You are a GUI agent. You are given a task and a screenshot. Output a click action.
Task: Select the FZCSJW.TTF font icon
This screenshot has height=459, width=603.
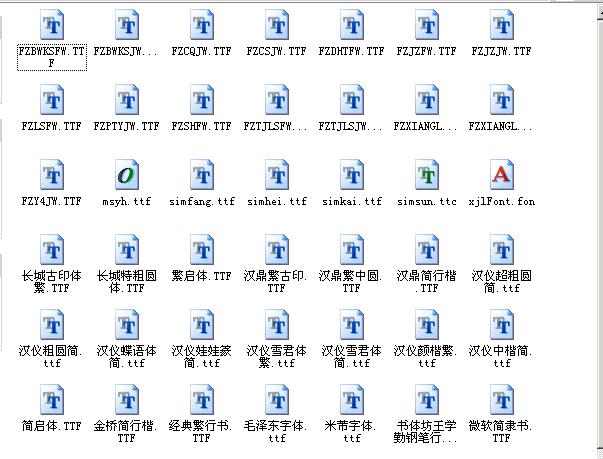point(277,25)
